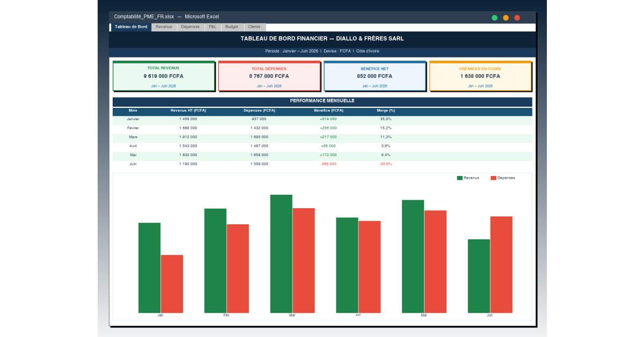Click the green Mar revenue bar
644x337 pixels.
click(x=281, y=254)
